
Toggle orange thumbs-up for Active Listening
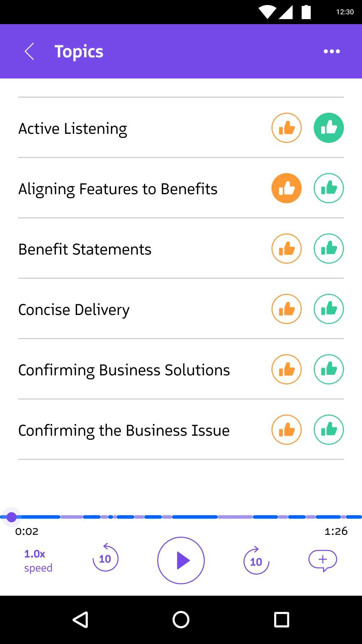click(286, 128)
